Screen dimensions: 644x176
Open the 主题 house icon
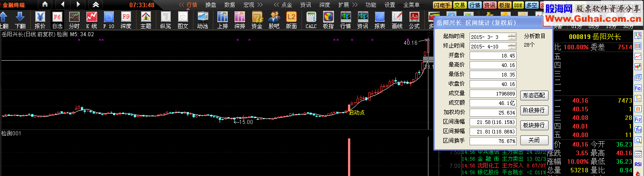coord(146,17)
